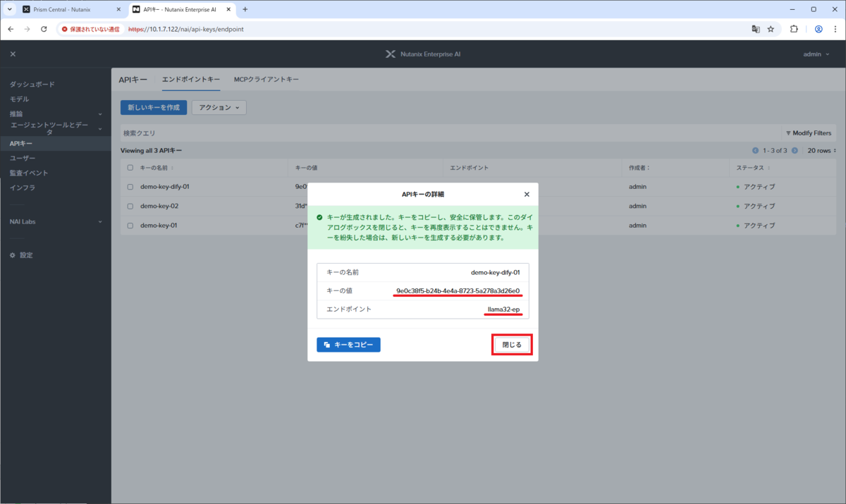Click the Nutanix Enterprise AI logo

423,54
